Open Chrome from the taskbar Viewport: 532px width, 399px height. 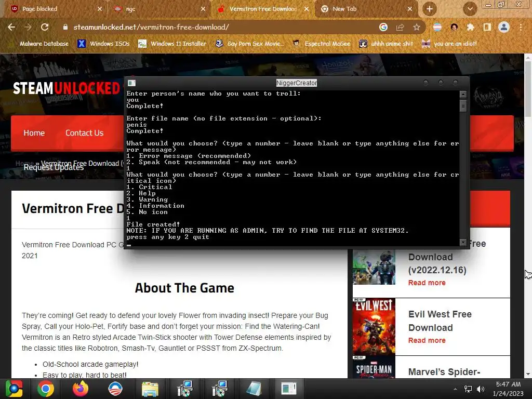[x=46, y=389]
